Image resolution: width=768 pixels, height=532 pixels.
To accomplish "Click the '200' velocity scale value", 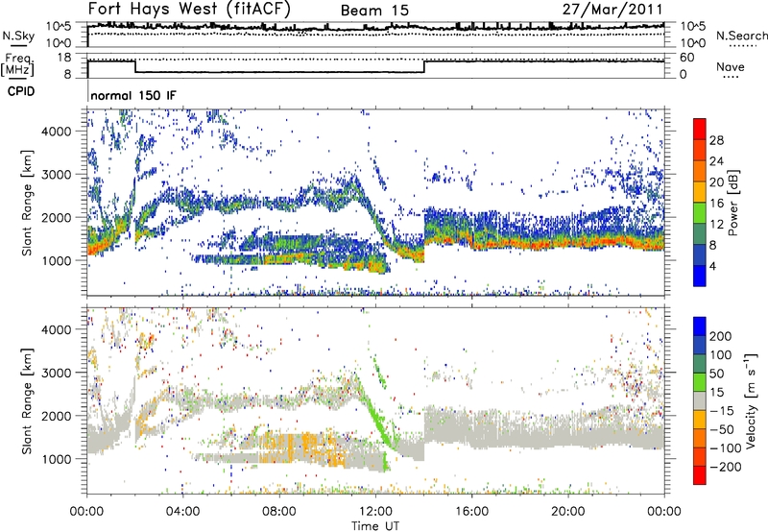I will pos(721,336).
